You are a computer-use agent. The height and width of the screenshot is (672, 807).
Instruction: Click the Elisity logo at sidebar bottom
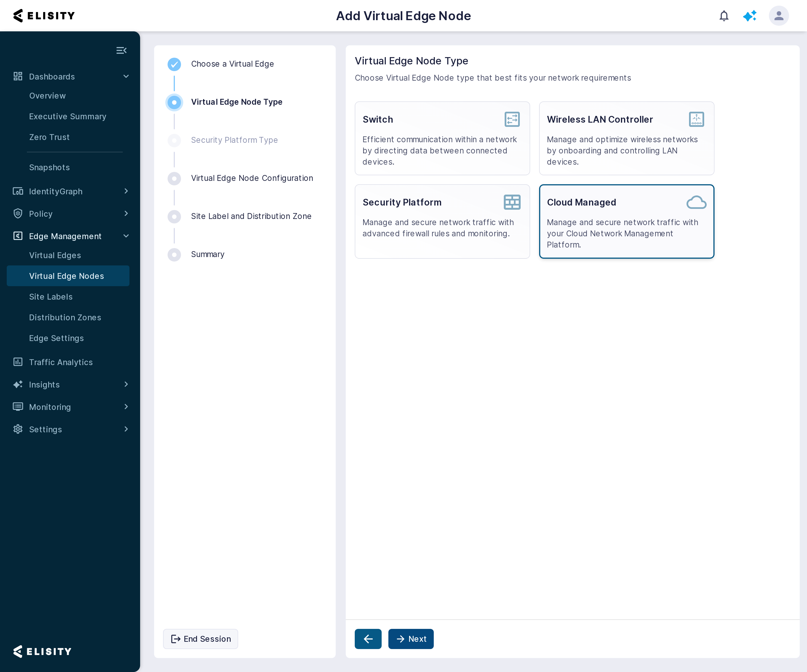click(x=42, y=651)
